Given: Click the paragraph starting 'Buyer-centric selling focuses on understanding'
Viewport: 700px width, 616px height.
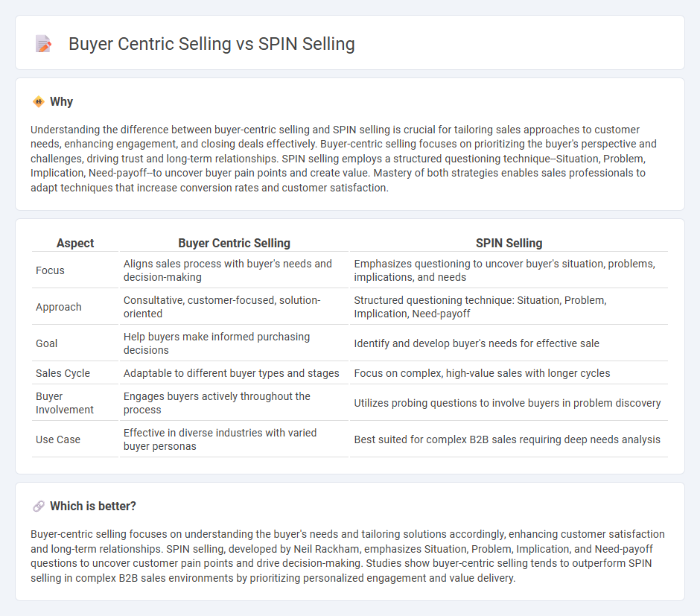Looking at the screenshot, I should 348,556.
